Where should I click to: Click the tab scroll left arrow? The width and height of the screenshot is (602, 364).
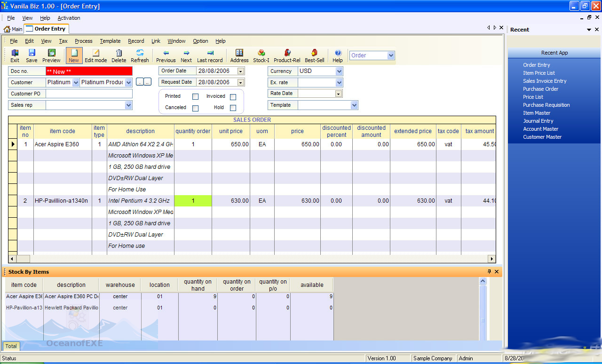[x=489, y=28]
